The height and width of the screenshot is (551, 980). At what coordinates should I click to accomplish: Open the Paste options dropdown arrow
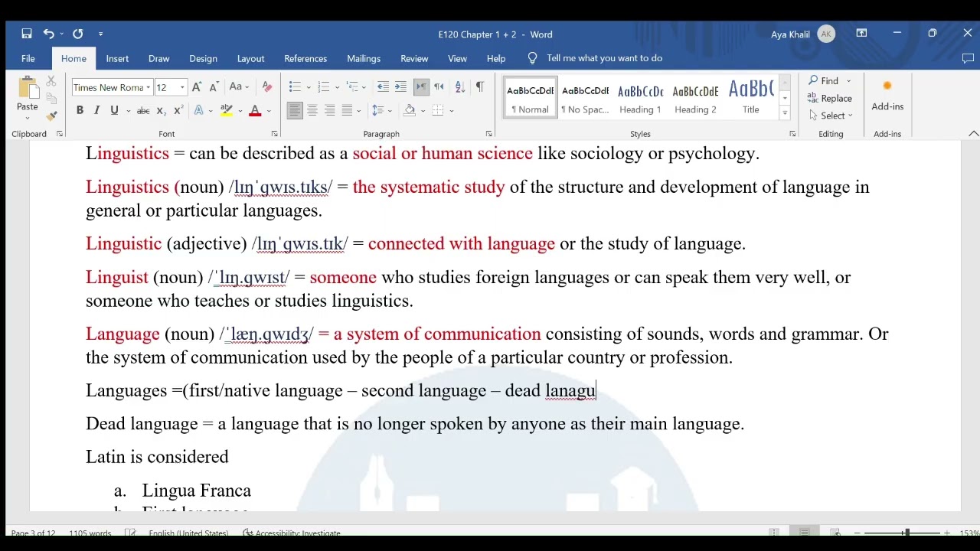[27, 117]
